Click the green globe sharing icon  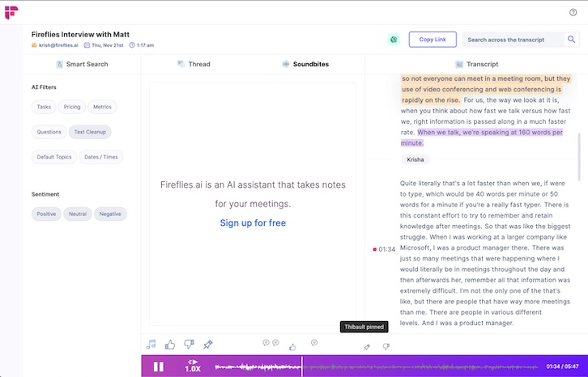point(393,40)
